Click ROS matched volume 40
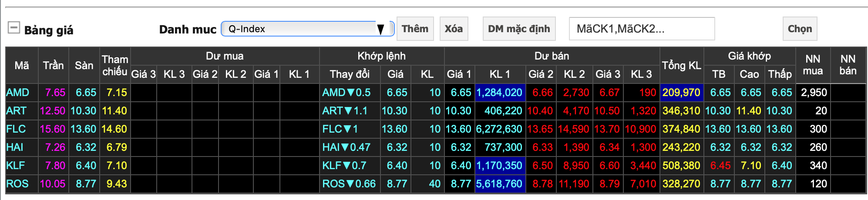 435,184
